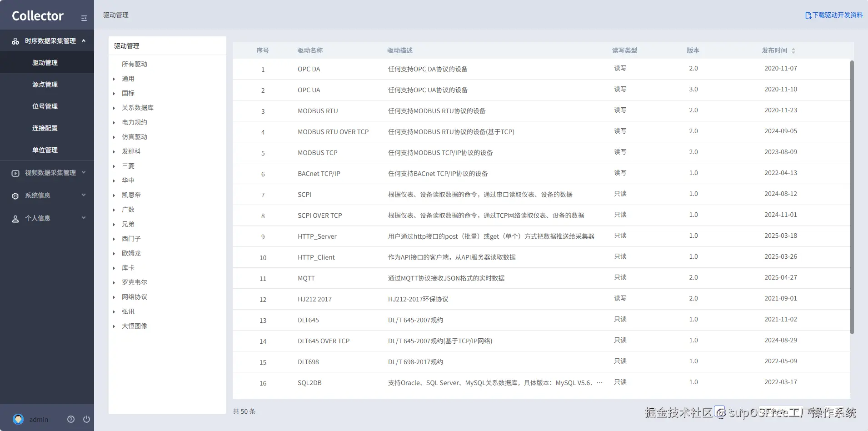Click the 读写类型 column header
This screenshot has width=868, height=431.
pos(624,50)
